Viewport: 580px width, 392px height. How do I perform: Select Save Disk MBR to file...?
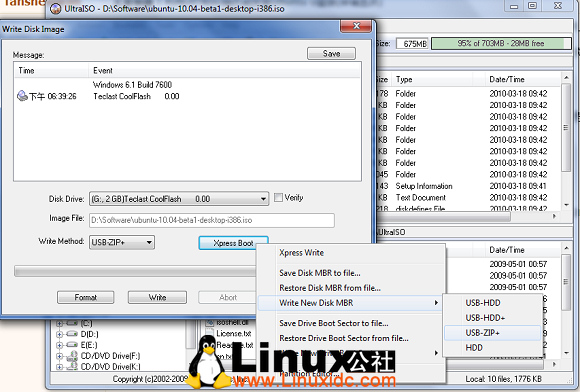point(320,273)
